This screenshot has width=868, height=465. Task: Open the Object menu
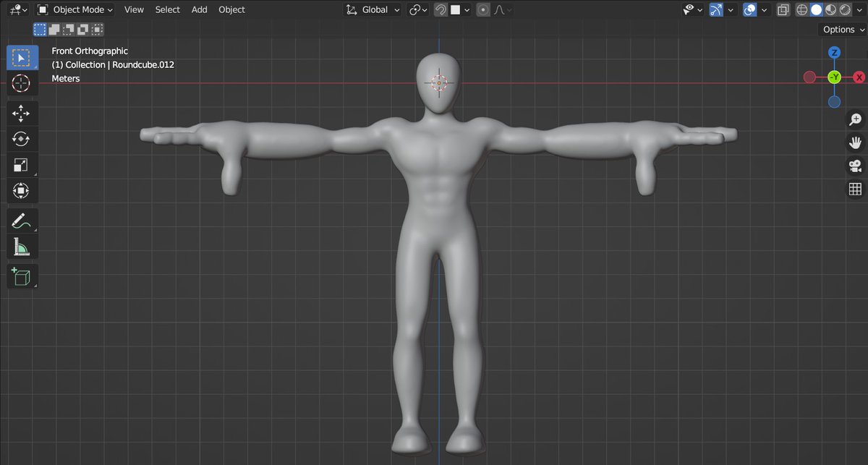click(232, 9)
